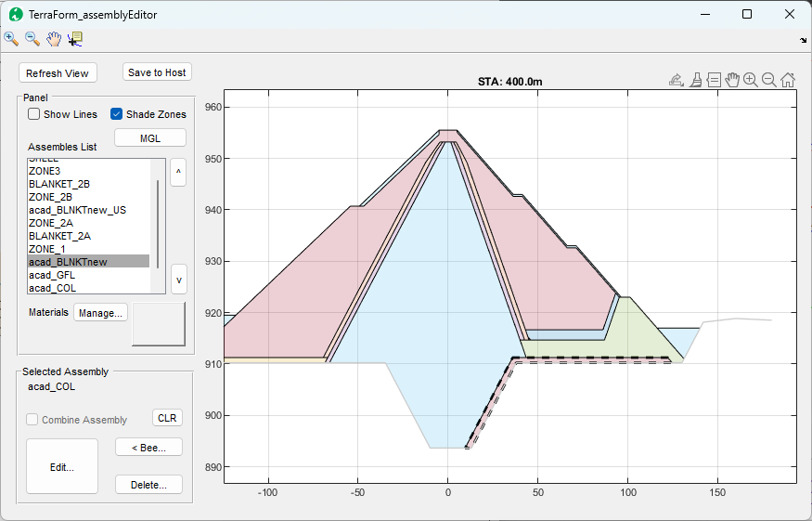The image size is (812, 521).
Task: Toggle the Combine Assembly checkbox
Action: click(33, 420)
